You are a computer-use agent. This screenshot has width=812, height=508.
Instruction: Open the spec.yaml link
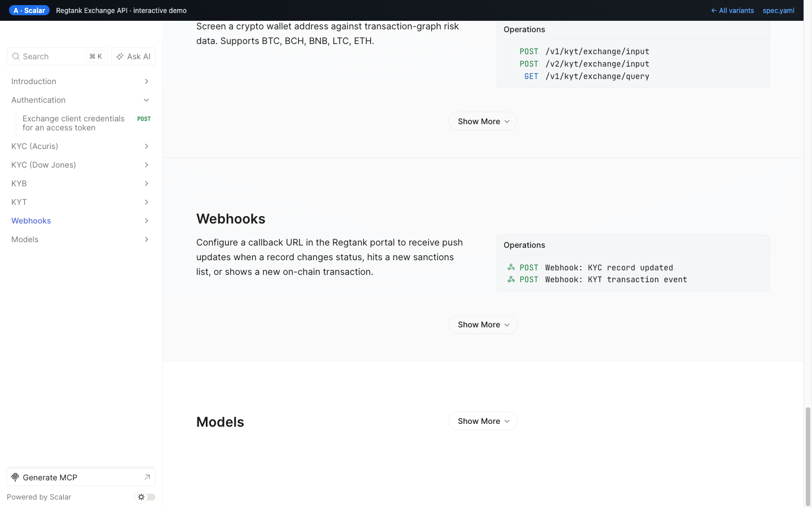[x=779, y=11]
